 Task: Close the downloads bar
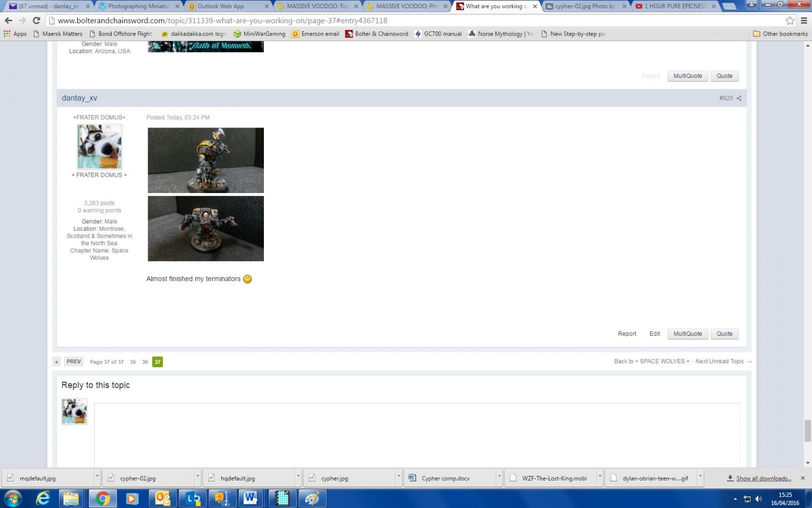pos(802,478)
